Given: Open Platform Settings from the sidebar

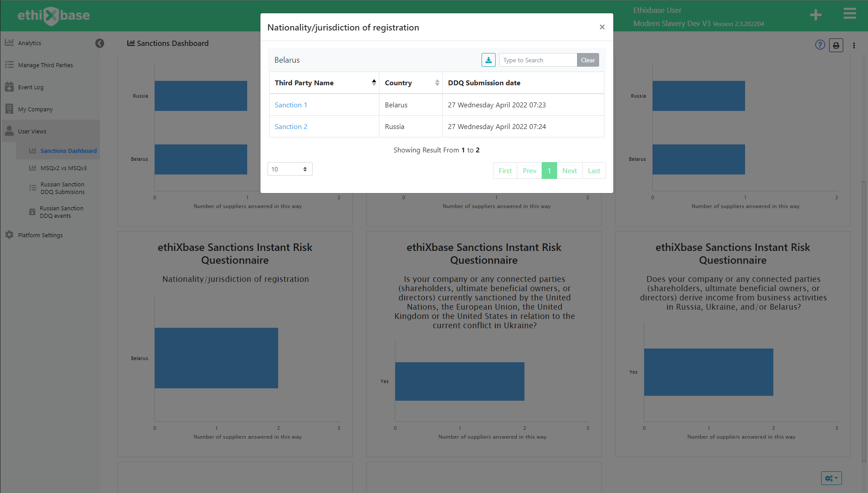Looking at the screenshot, I should click(41, 235).
